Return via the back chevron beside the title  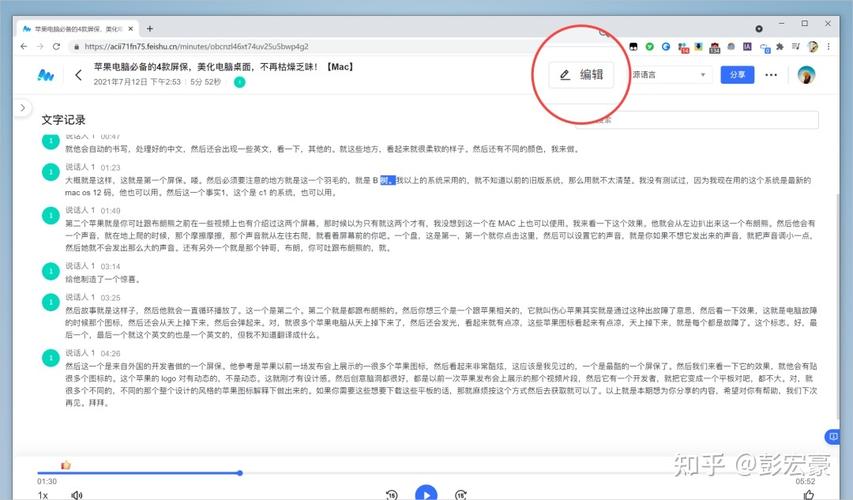coord(78,75)
